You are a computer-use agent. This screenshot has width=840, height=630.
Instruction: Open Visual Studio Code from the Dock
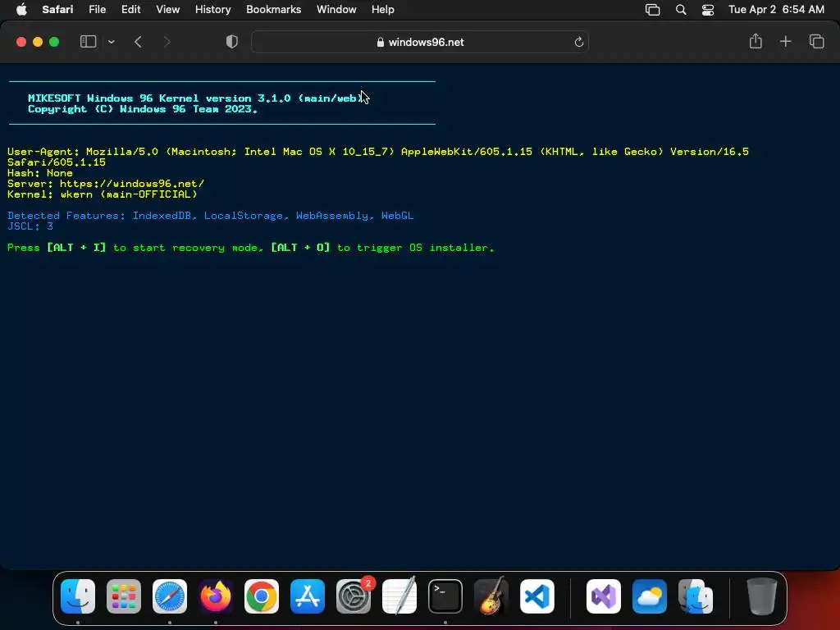(x=537, y=596)
